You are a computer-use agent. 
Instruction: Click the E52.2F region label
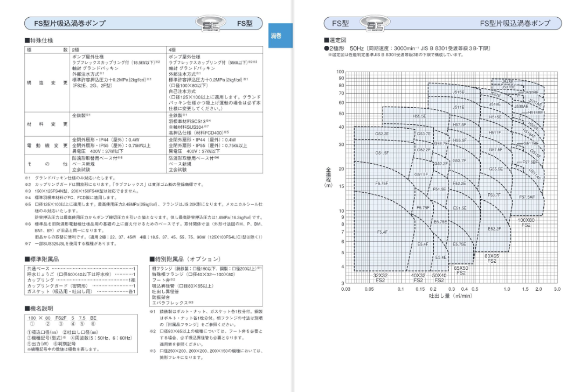pyautogui.click(x=494, y=229)
